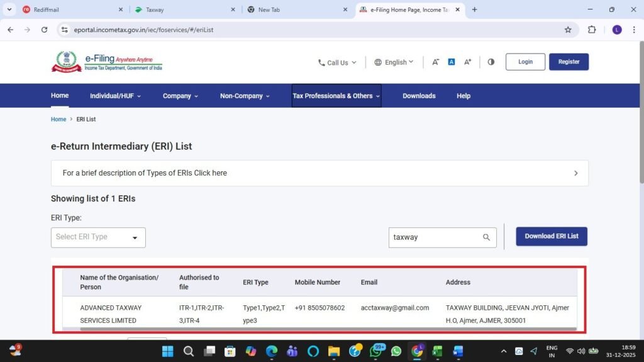Decrease font size with A- icon
Image resolution: width=644 pixels, height=362 pixels.
[435, 62]
